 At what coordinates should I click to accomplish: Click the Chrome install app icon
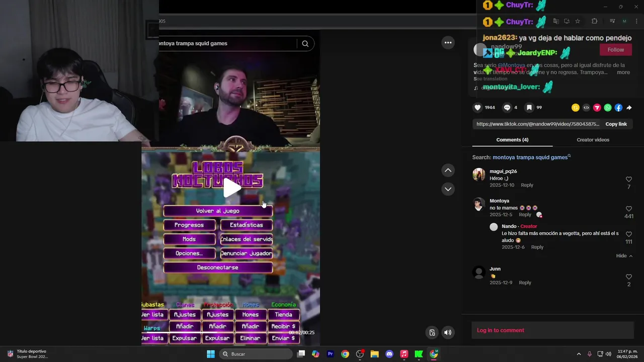click(567, 21)
